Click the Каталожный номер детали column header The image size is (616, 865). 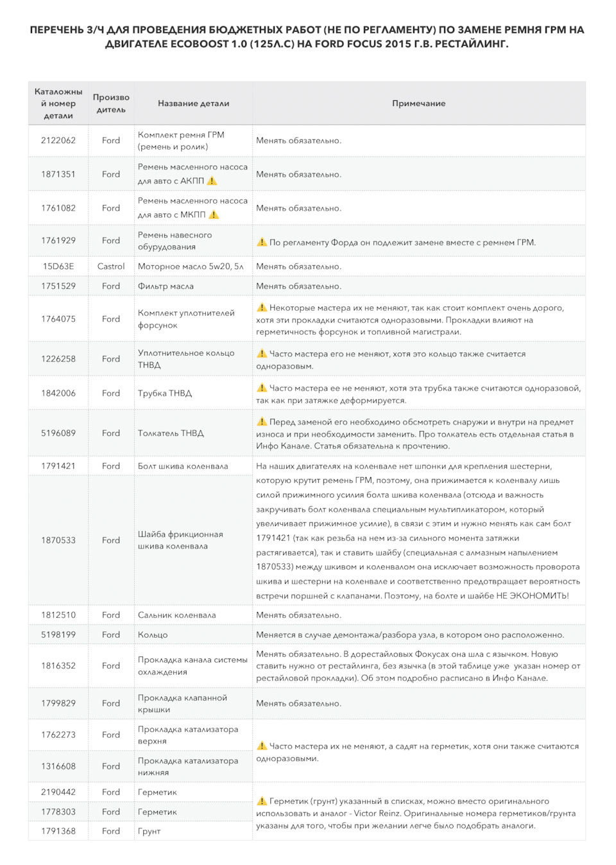(58, 103)
